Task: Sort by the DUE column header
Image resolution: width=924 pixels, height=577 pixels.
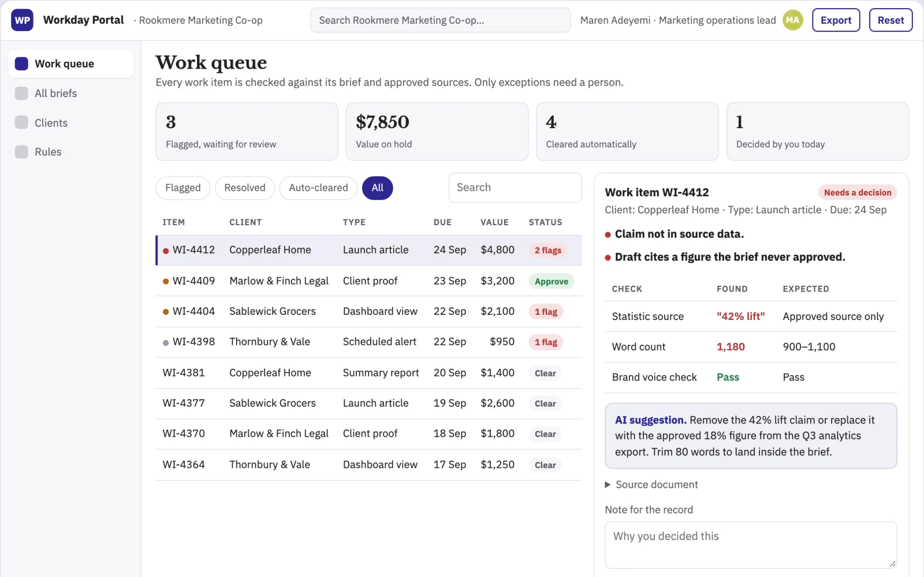Action: [442, 222]
